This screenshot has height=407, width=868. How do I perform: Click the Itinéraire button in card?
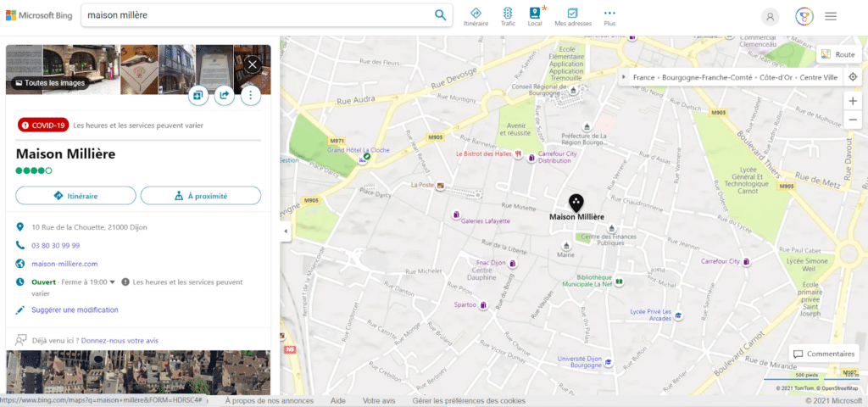point(75,196)
